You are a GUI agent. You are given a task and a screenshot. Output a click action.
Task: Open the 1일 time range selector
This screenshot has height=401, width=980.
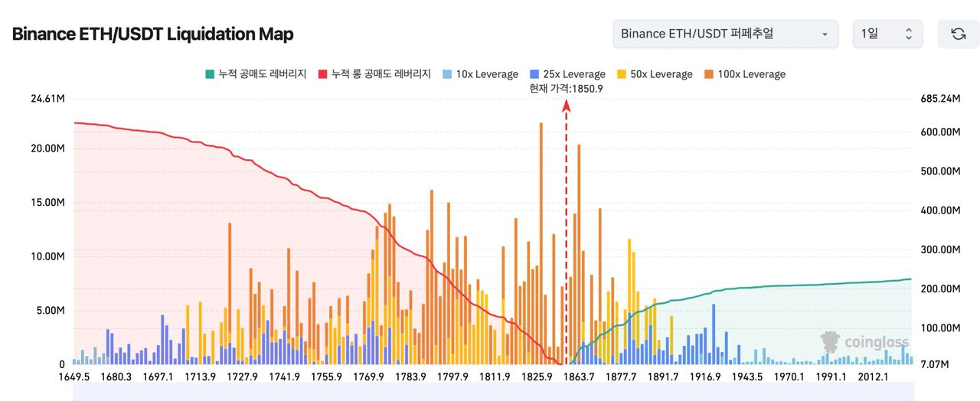coord(887,34)
